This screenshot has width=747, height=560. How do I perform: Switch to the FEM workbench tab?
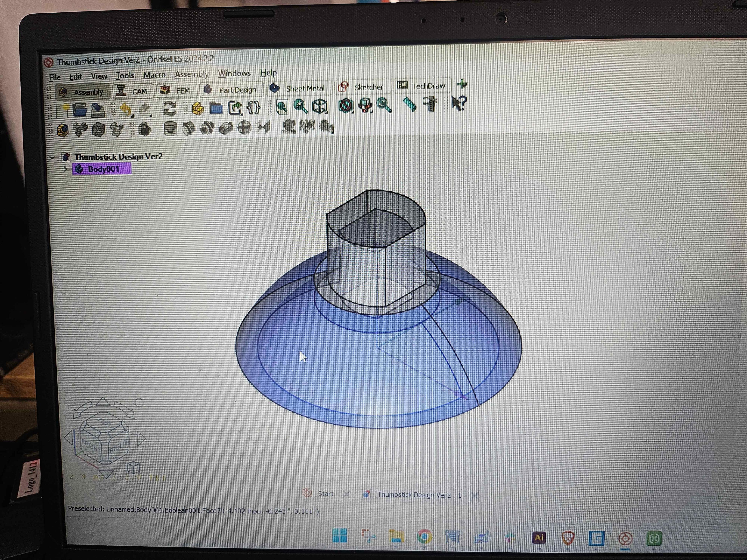click(x=177, y=90)
